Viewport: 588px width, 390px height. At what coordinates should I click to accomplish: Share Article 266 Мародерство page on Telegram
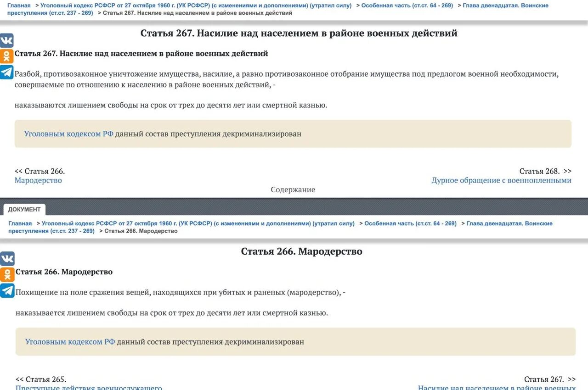coord(7,291)
